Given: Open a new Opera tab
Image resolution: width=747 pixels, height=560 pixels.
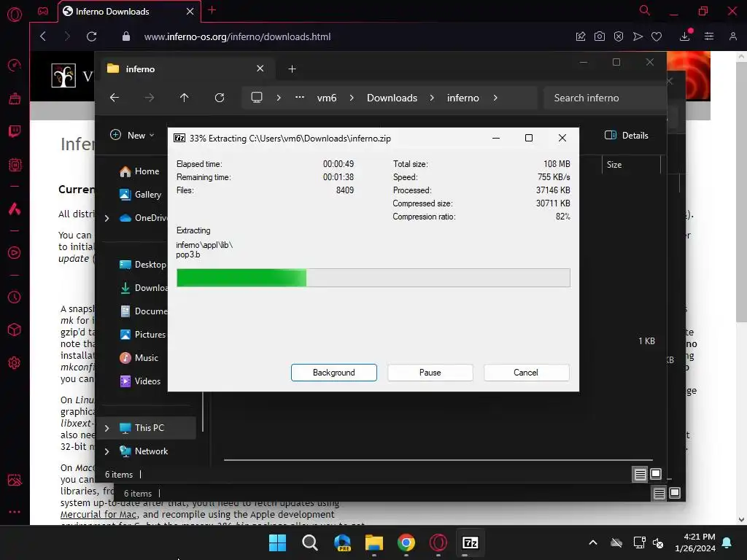Looking at the screenshot, I should (212, 10).
